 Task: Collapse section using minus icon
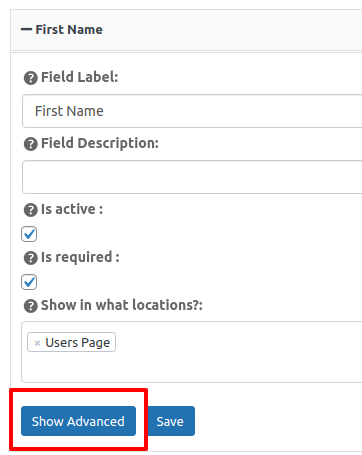[x=26, y=30]
